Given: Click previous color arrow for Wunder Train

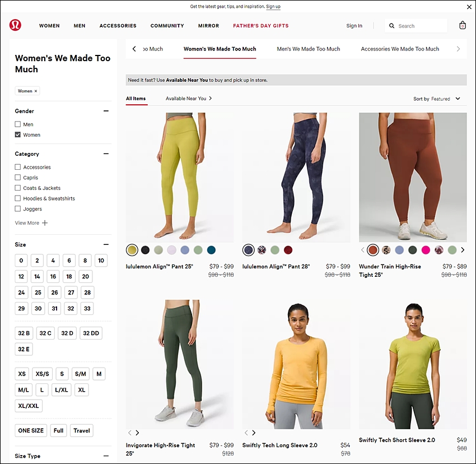Looking at the screenshot, I should tap(362, 250).
